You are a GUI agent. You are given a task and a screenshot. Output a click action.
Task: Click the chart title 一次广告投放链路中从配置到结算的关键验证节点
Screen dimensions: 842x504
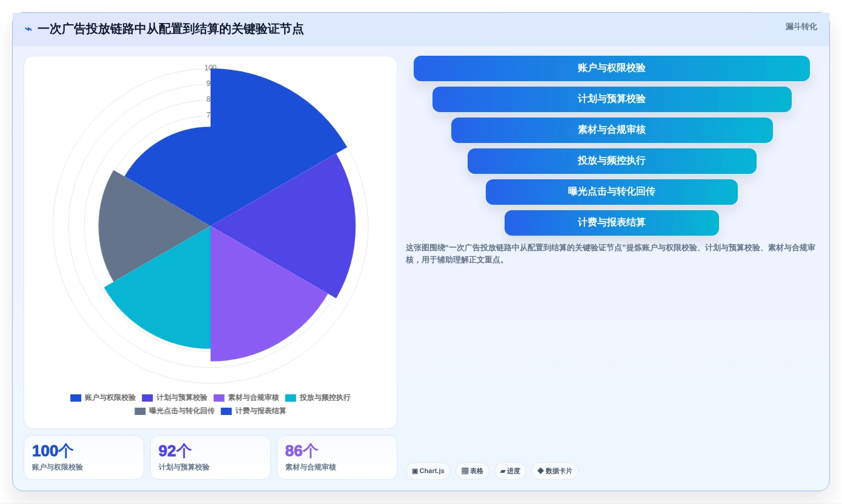pyautogui.click(x=170, y=29)
